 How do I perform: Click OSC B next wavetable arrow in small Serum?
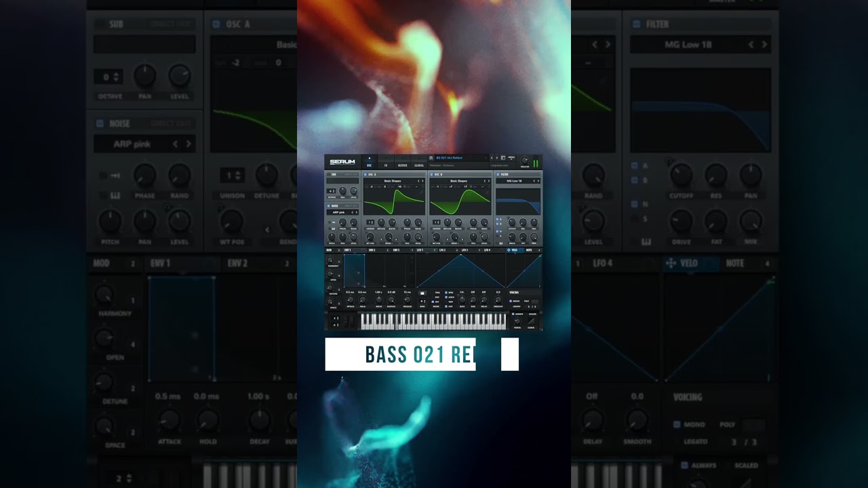pos(489,181)
